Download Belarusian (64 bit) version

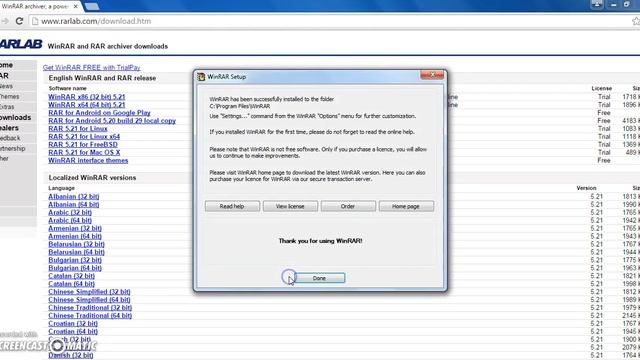pos(76,252)
